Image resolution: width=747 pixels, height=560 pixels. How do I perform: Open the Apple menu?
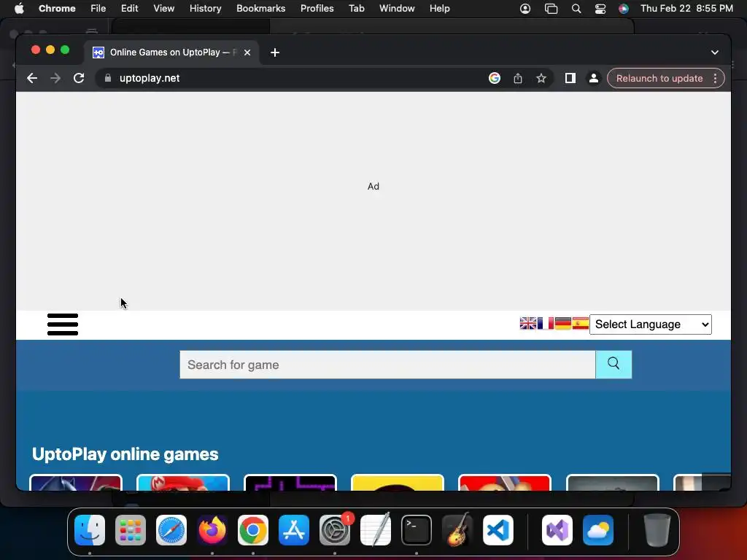pos(19,9)
